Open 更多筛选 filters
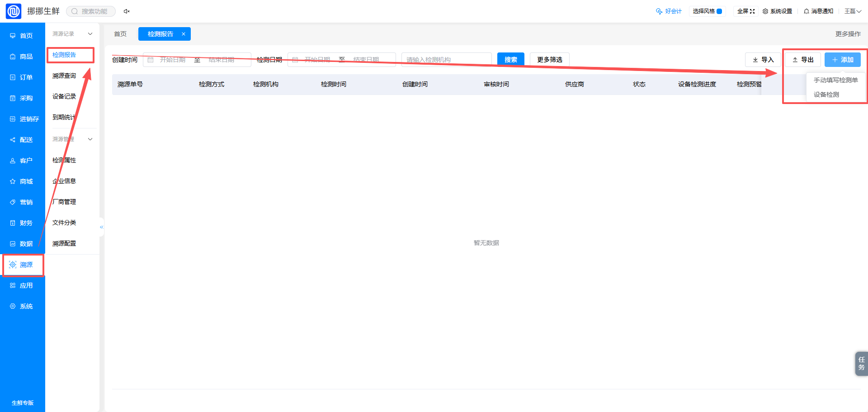Screen dimensions: 868x412 pyautogui.click(x=550, y=60)
